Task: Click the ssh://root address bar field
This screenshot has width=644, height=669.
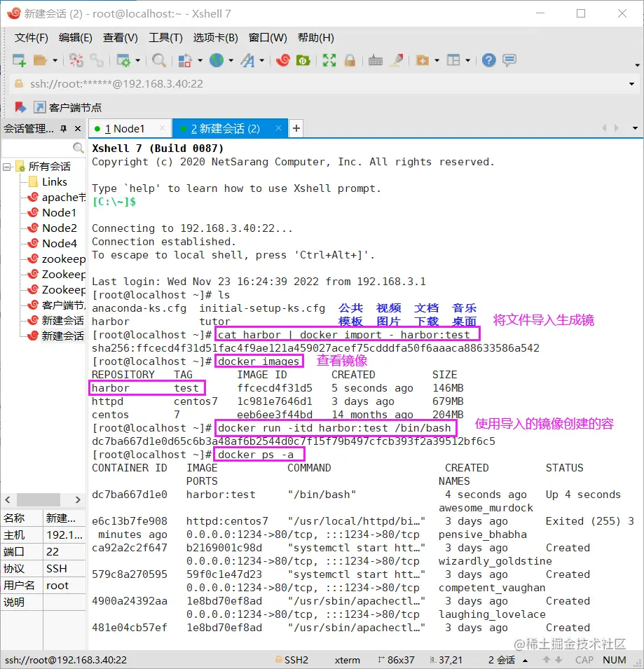Action: click(318, 84)
